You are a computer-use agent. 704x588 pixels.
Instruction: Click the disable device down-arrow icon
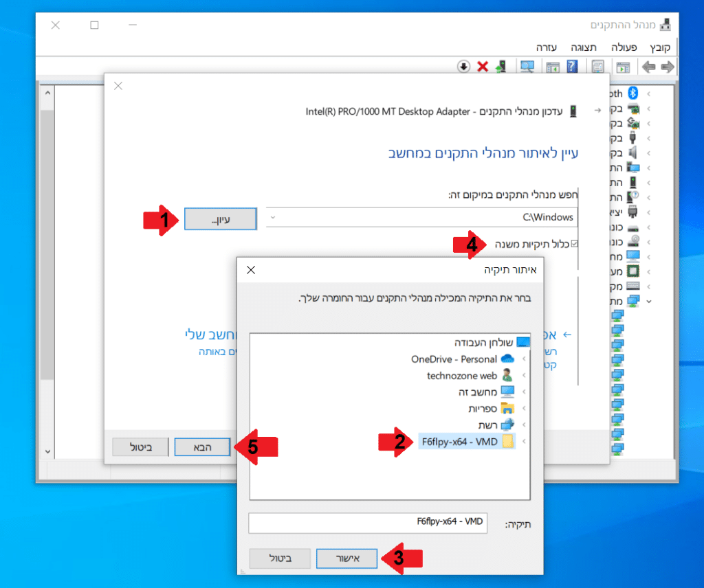pyautogui.click(x=463, y=67)
